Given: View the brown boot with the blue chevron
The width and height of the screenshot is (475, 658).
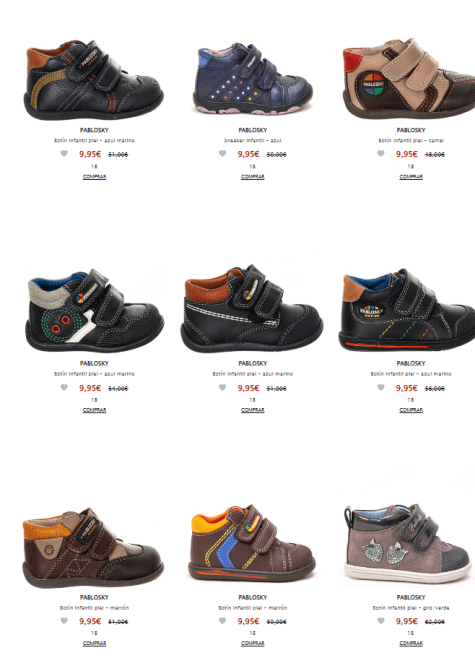Looking at the screenshot, I should 252,543.
